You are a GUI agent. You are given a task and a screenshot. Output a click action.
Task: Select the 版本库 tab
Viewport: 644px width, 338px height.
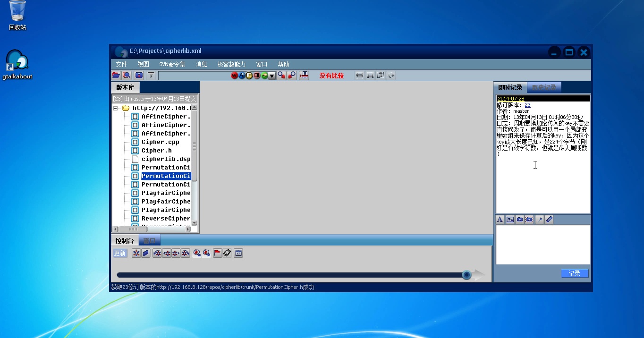[125, 87]
